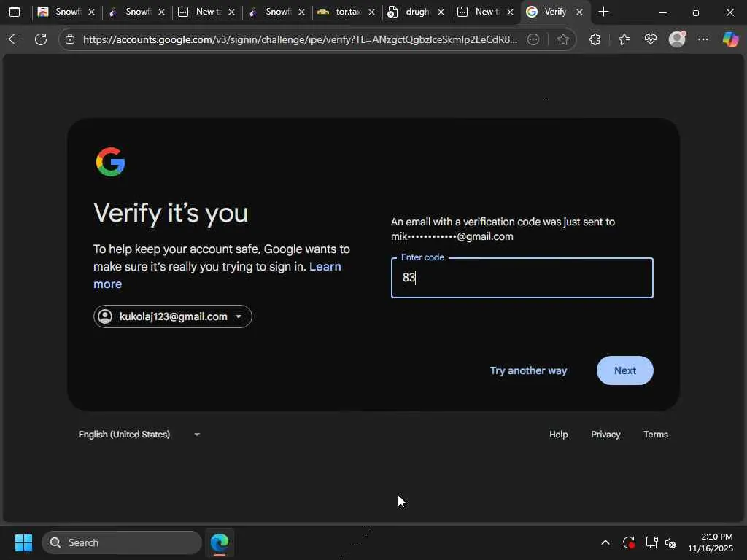
Task: Open the Favorites list icon
Action: point(624,39)
